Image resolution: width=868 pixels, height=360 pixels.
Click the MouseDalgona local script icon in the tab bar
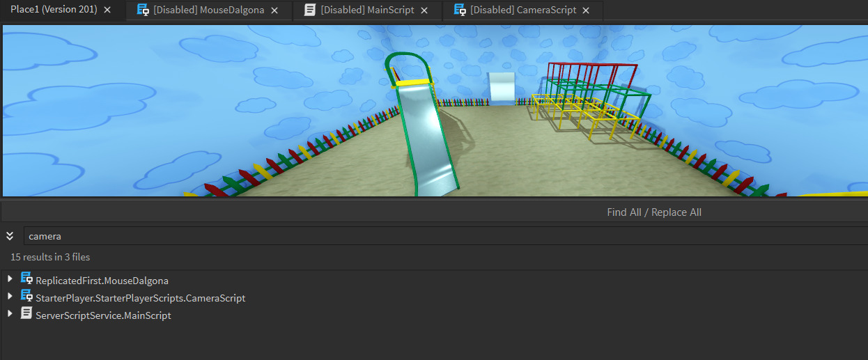[x=143, y=10]
